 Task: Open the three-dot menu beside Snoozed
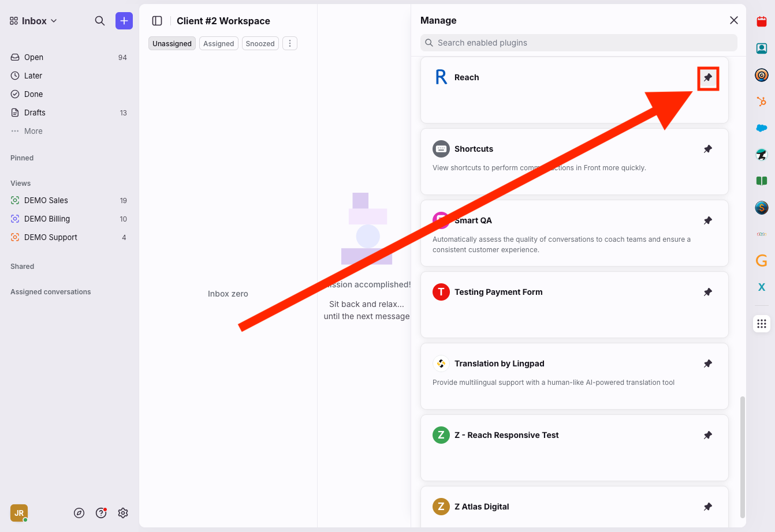click(290, 43)
